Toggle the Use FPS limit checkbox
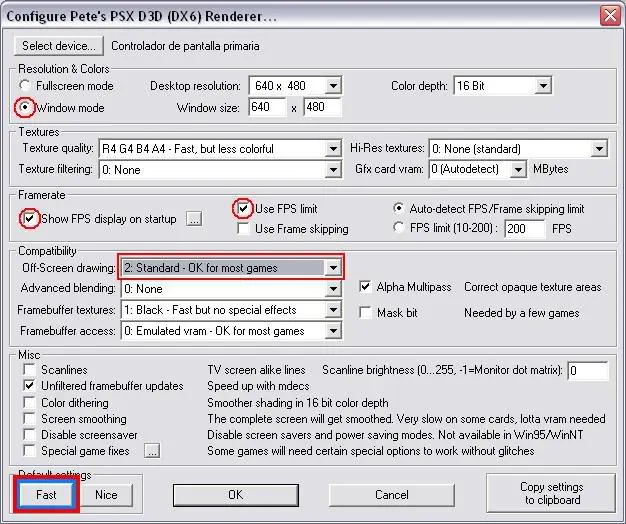626x524 pixels. point(243,208)
